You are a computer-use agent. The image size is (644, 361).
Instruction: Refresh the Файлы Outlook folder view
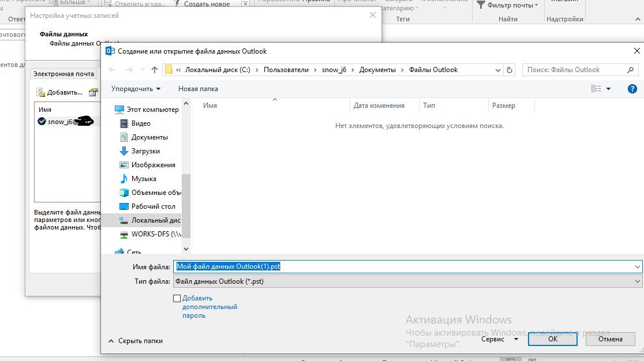point(510,70)
